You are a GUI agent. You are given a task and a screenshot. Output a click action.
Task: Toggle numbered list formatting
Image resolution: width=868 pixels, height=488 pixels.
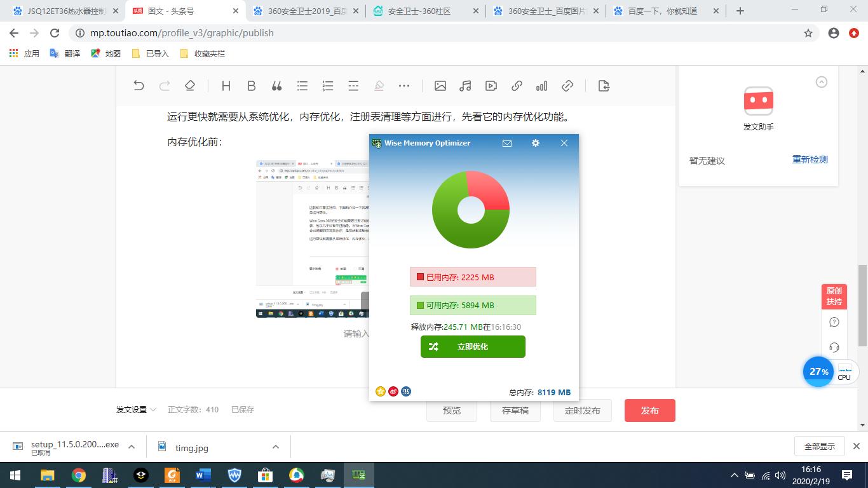pyautogui.click(x=327, y=85)
